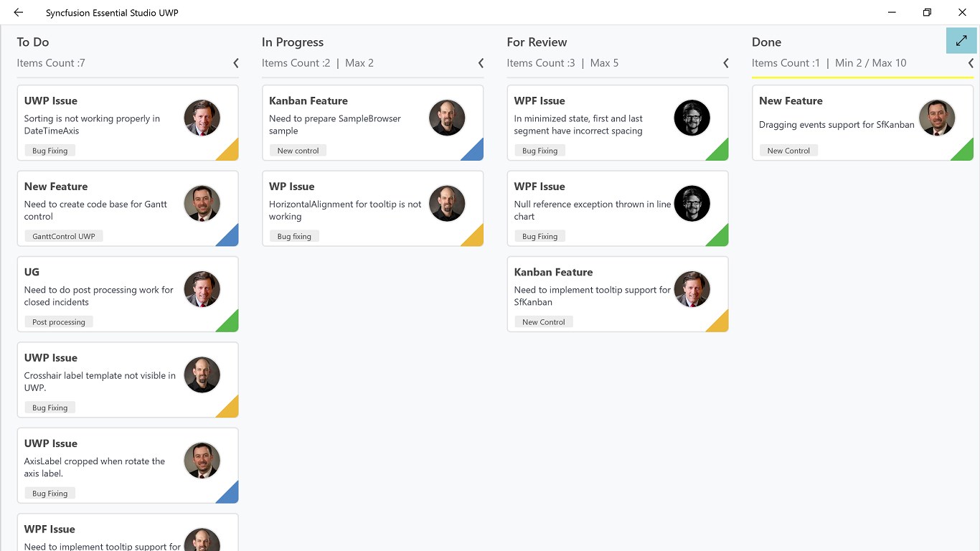980x551 pixels.
Task: Click 'Items Count :2' text
Action: pyautogui.click(x=296, y=63)
